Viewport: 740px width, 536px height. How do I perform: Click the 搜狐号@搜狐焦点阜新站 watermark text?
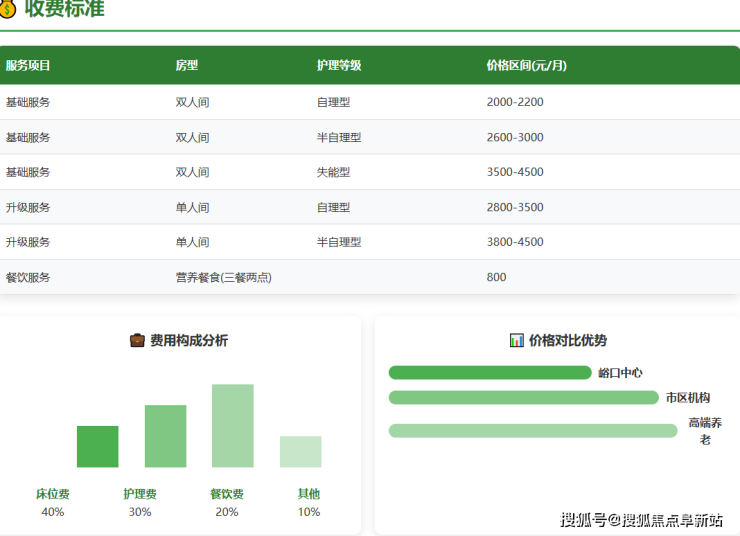[642, 520]
